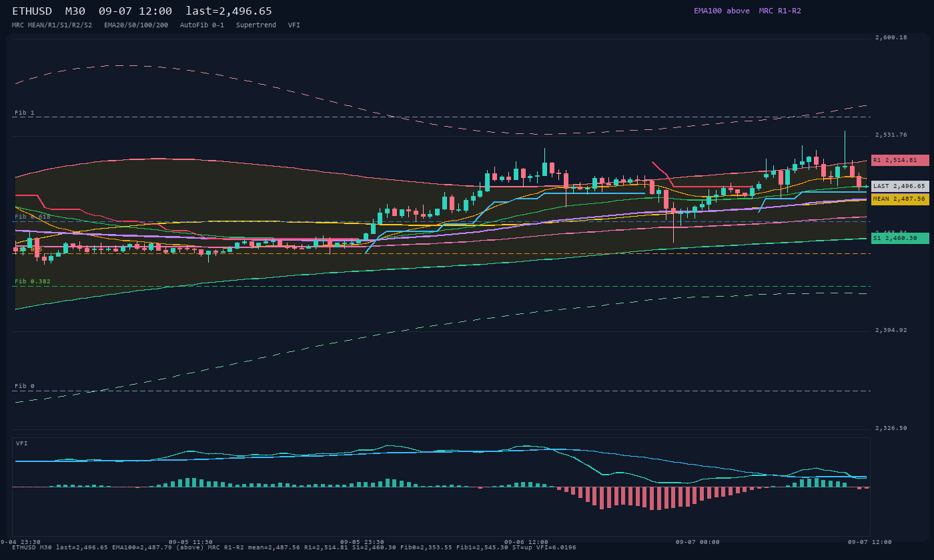The height and width of the screenshot is (560, 934).
Task: Select the VFI legend entry in the header
Action: (x=294, y=25)
